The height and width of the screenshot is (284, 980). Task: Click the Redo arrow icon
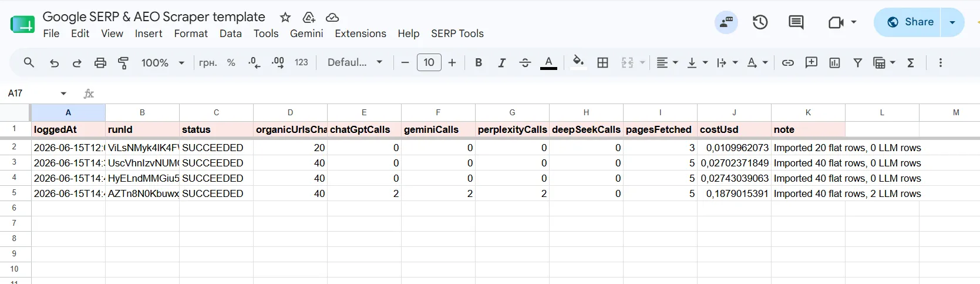pyautogui.click(x=77, y=63)
